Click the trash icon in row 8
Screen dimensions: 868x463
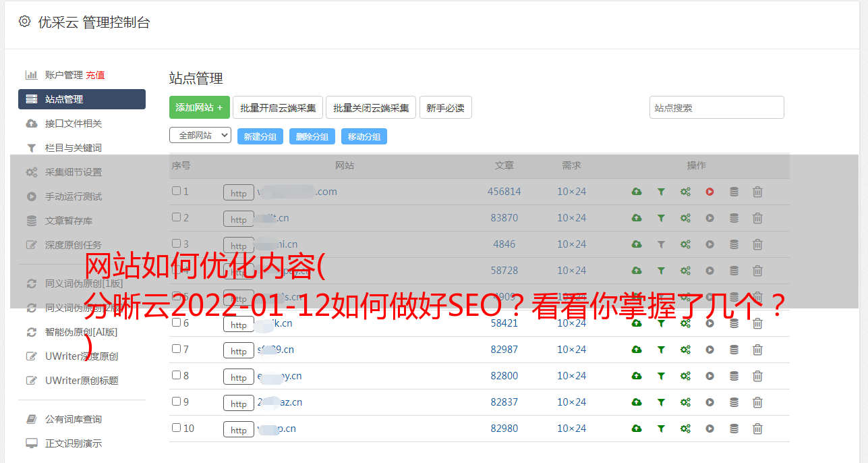click(x=757, y=376)
